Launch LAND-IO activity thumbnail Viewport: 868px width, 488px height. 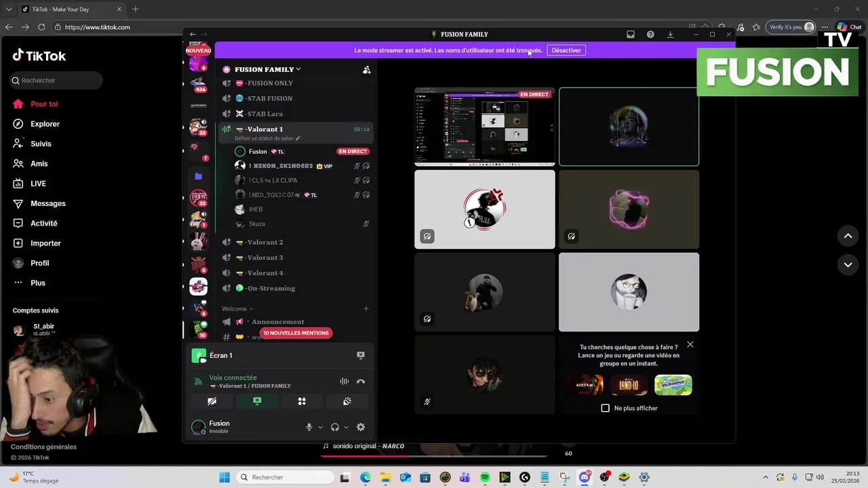click(x=629, y=385)
